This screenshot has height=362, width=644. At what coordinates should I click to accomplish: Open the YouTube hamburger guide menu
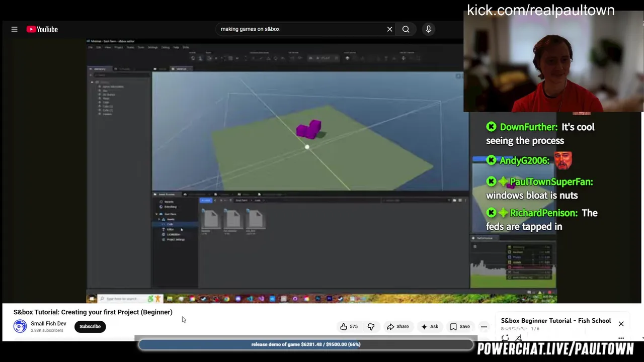[14, 29]
